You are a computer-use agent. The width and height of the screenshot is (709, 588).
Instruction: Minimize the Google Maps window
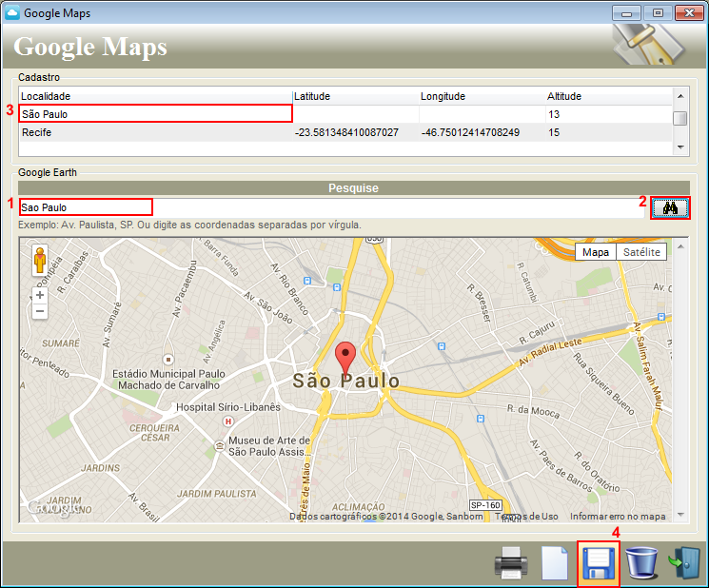pos(626,12)
